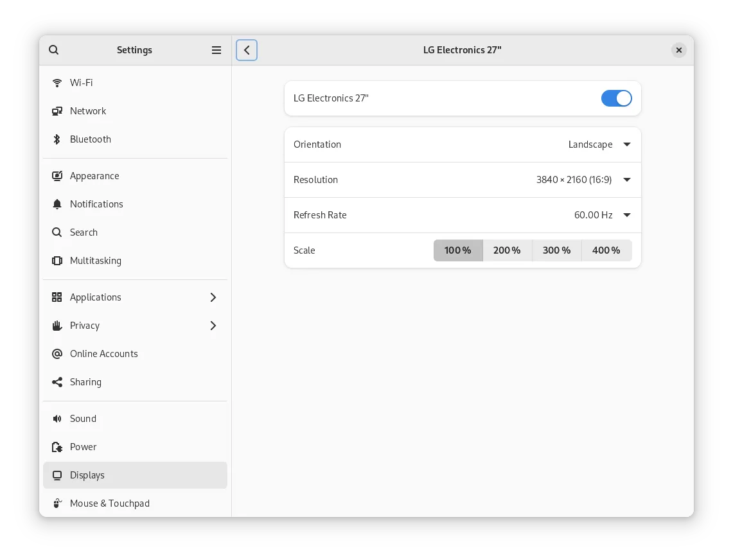
Task: Click the Online Accounts @ icon
Action: point(57,354)
